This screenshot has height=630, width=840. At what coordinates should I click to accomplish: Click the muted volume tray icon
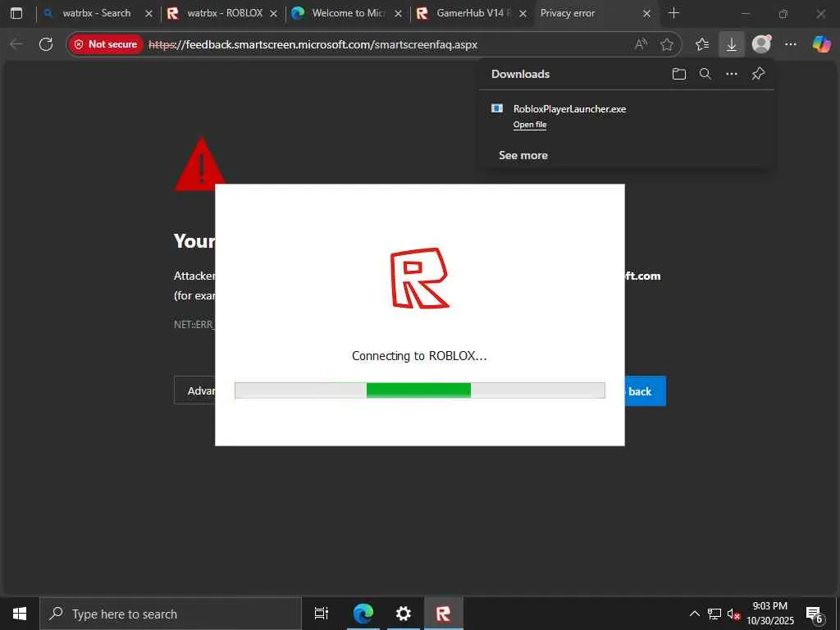pos(733,614)
